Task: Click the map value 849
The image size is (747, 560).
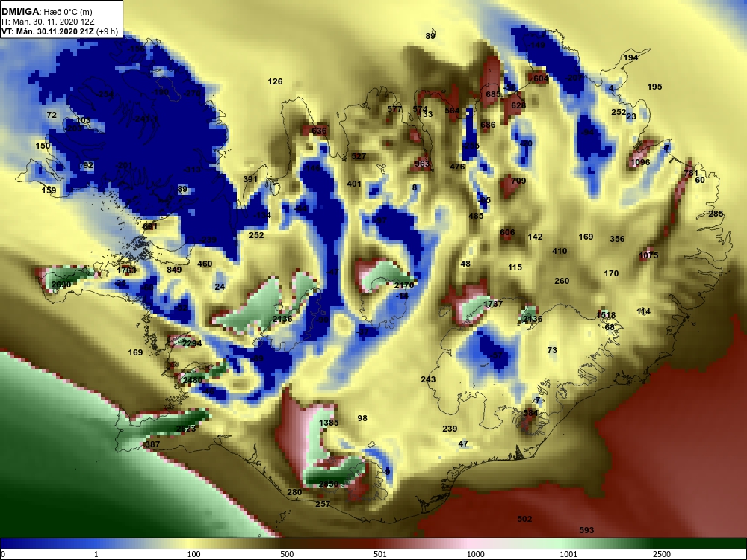Action: (x=174, y=270)
